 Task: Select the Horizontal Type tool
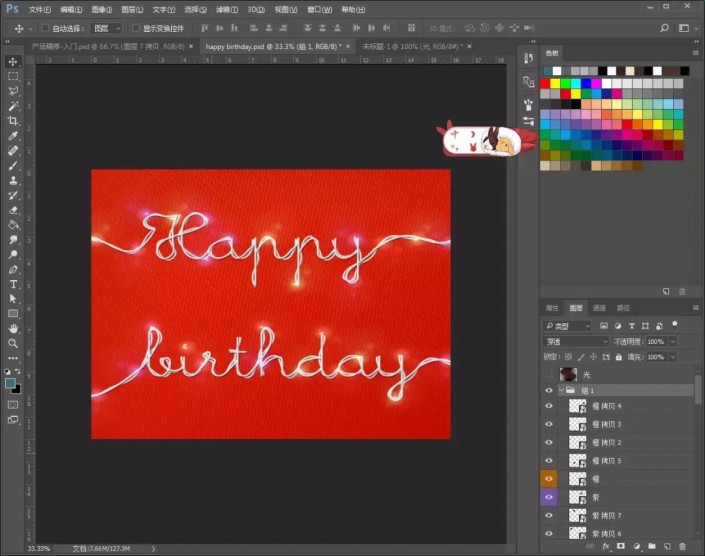13,284
